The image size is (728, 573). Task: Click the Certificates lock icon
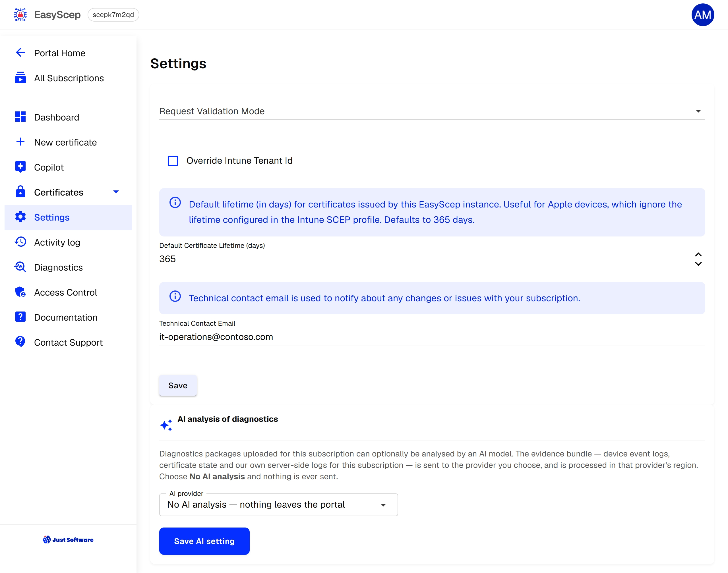point(20,192)
